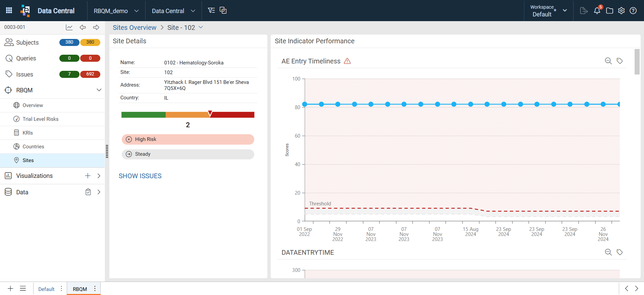Open the help question mark icon
The height and width of the screenshot is (295, 644).
tap(633, 11)
